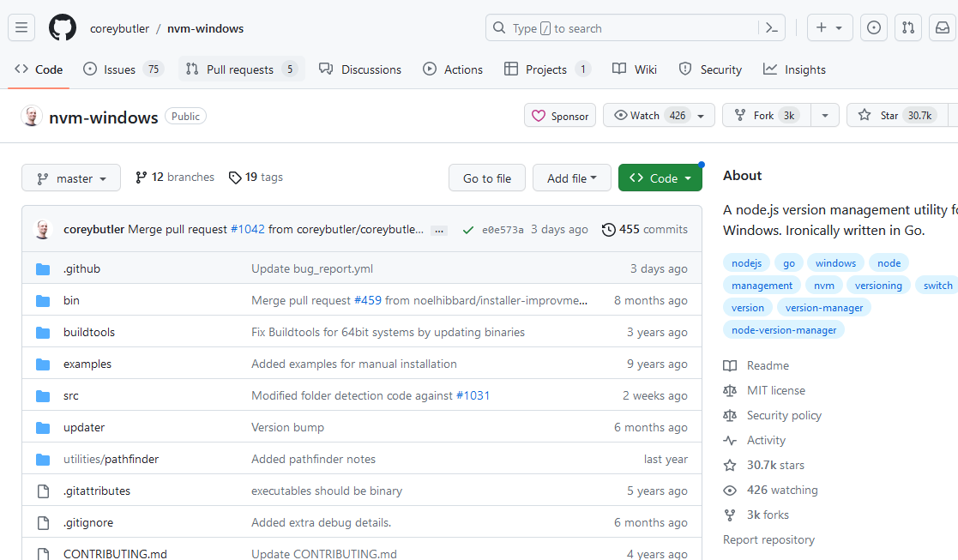Viewport: 958px width, 560px height.
Task: View the 12 branches link
Action: tap(175, 178)
